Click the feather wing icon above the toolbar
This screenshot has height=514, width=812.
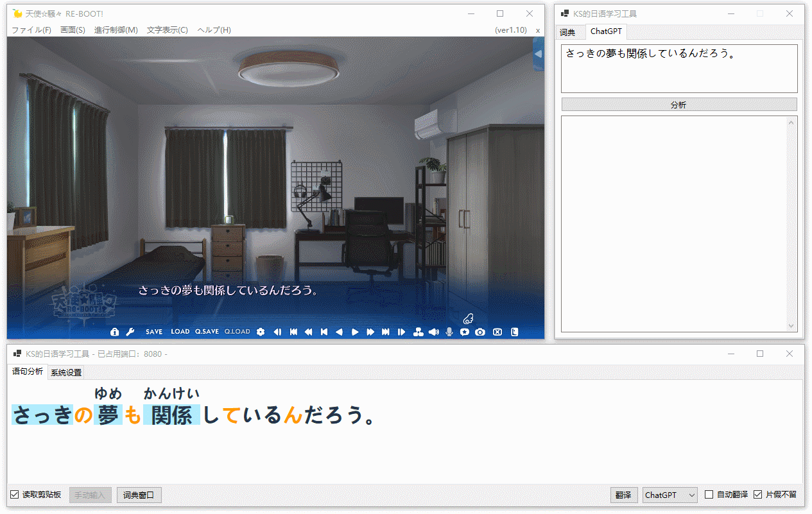coord(468,318)
